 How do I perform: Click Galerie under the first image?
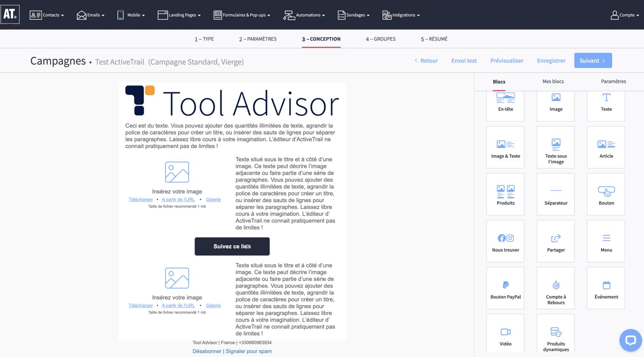coord(213,200)
